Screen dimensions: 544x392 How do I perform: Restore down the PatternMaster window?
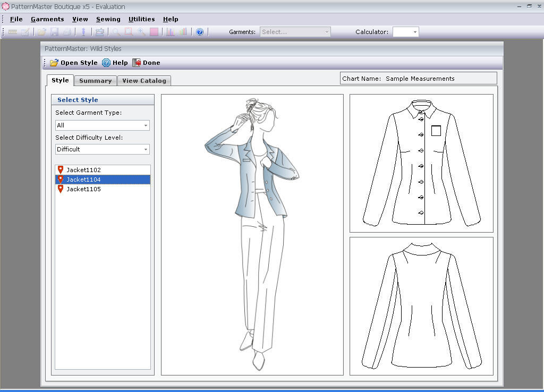[x=529, y=6]
